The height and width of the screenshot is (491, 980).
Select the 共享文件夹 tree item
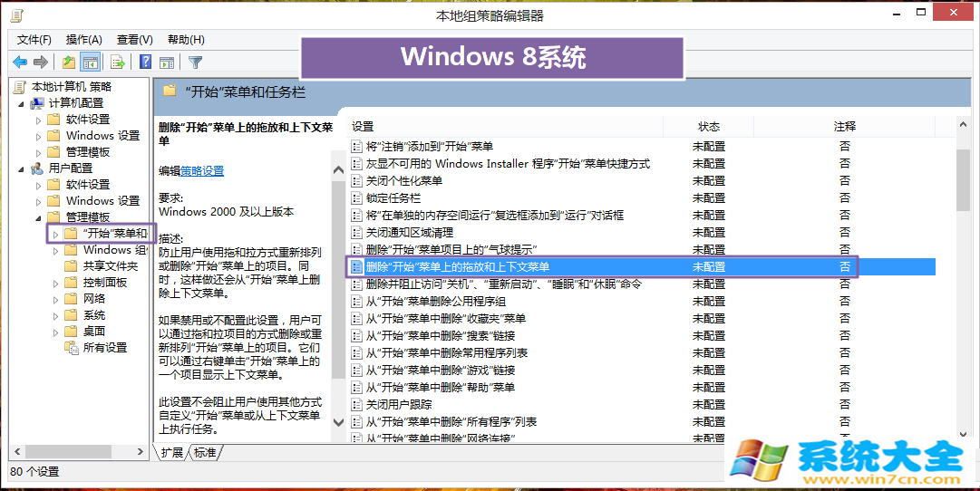pyautogui.click(x=110, y=265)
